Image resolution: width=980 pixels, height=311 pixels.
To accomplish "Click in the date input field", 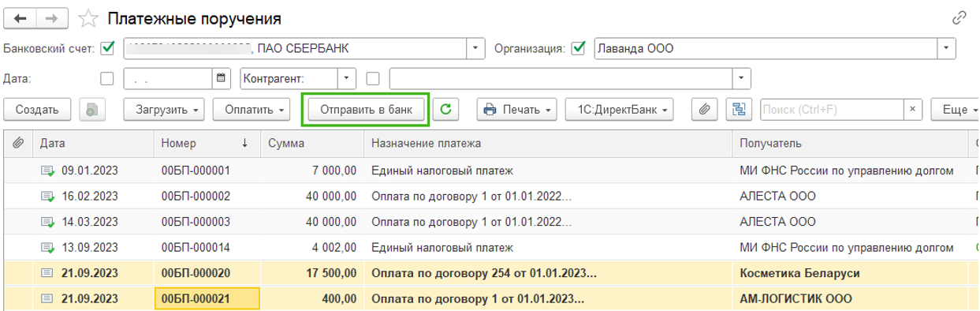I will [168, 78].
